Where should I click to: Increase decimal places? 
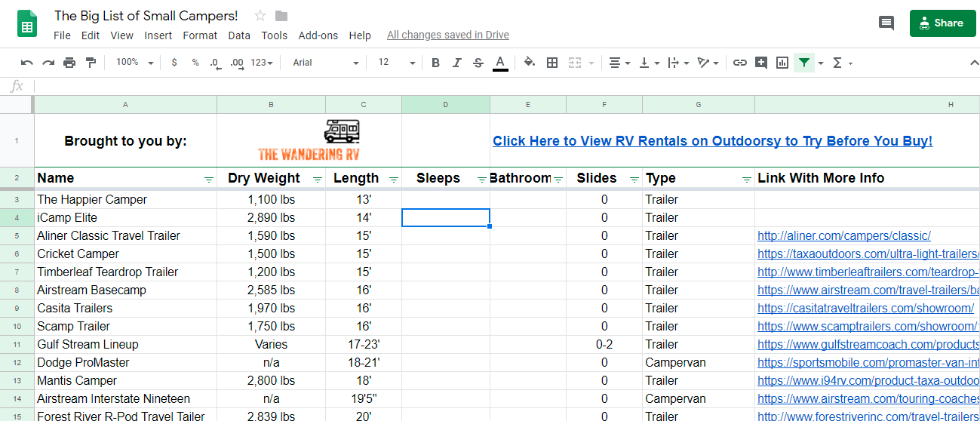237,63
